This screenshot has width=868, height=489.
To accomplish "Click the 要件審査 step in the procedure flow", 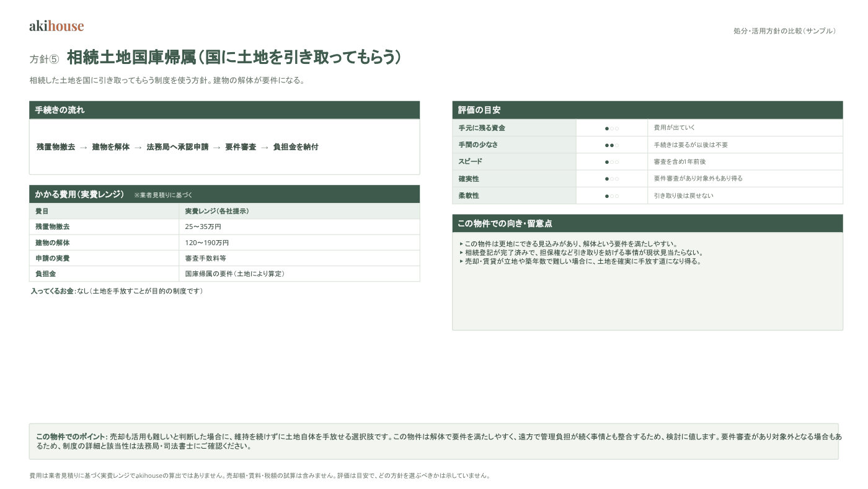I will tap(241, 147).
